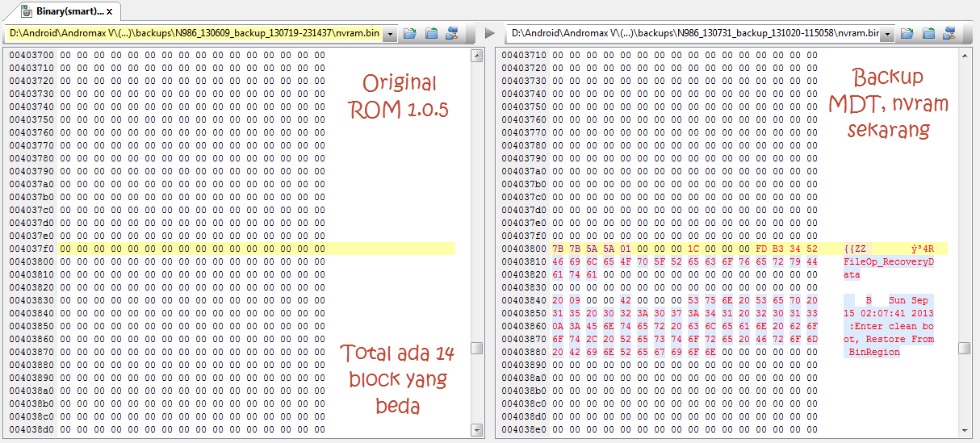Click the right pane hex row starting 0A 3A 45 6E
The height and width of the screenshot is (443, 980).
[x=685, y=326]
